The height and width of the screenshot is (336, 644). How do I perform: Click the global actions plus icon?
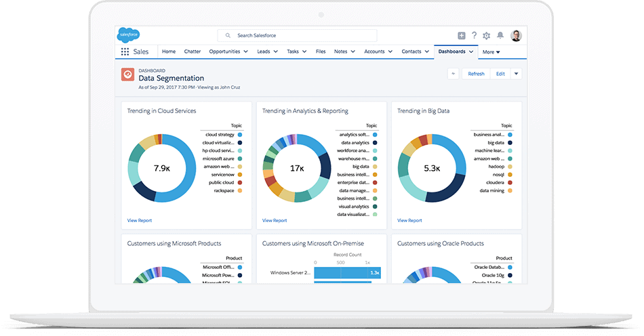[462, 36]
